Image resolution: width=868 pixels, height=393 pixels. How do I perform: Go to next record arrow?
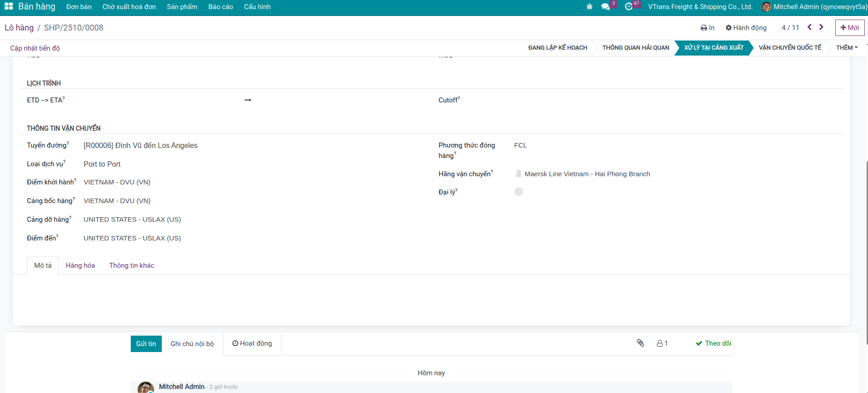click(821, 27)
